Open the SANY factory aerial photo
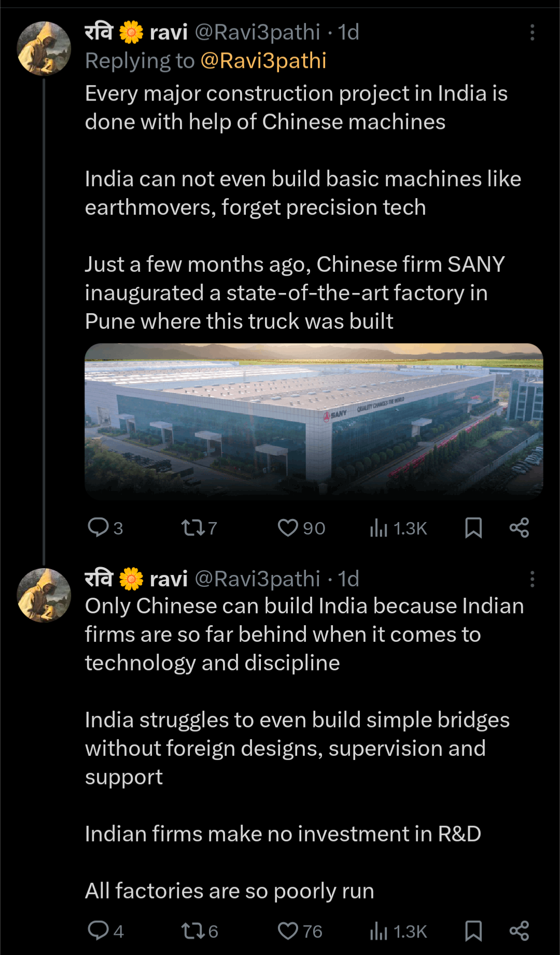560x955 pixels. point(314,421)
